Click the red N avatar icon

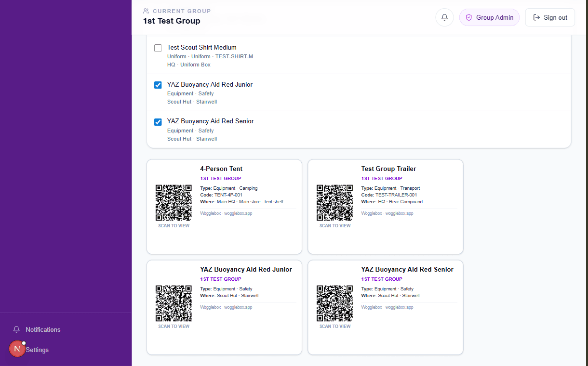(17, 349)
